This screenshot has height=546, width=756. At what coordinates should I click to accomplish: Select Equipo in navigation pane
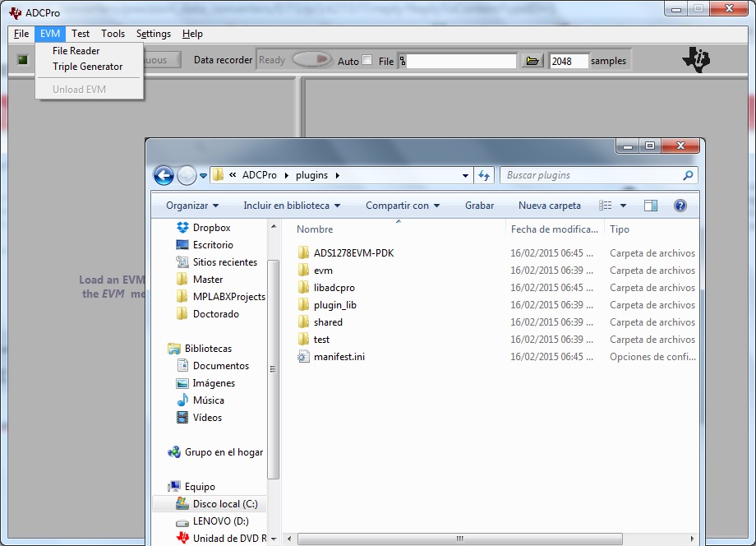pos(200,487)
